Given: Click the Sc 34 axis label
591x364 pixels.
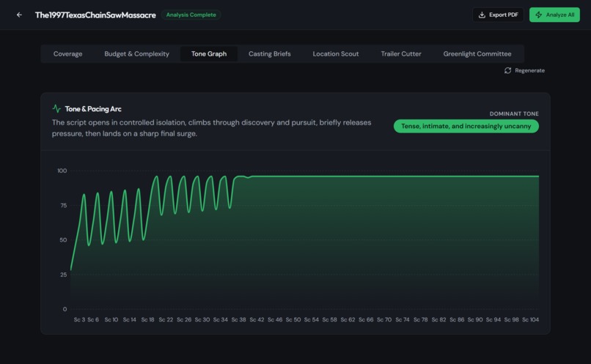Looking at the screenshot, I should [221, 319].
